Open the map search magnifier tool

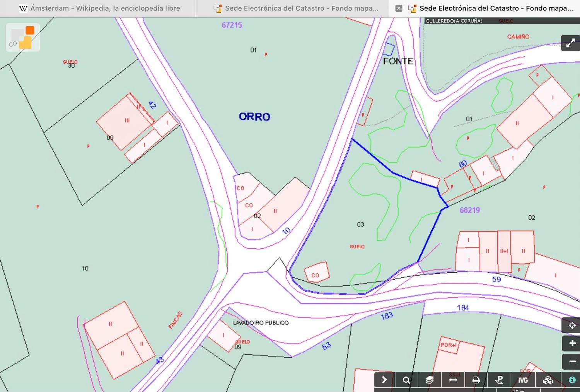pos(406,380)
